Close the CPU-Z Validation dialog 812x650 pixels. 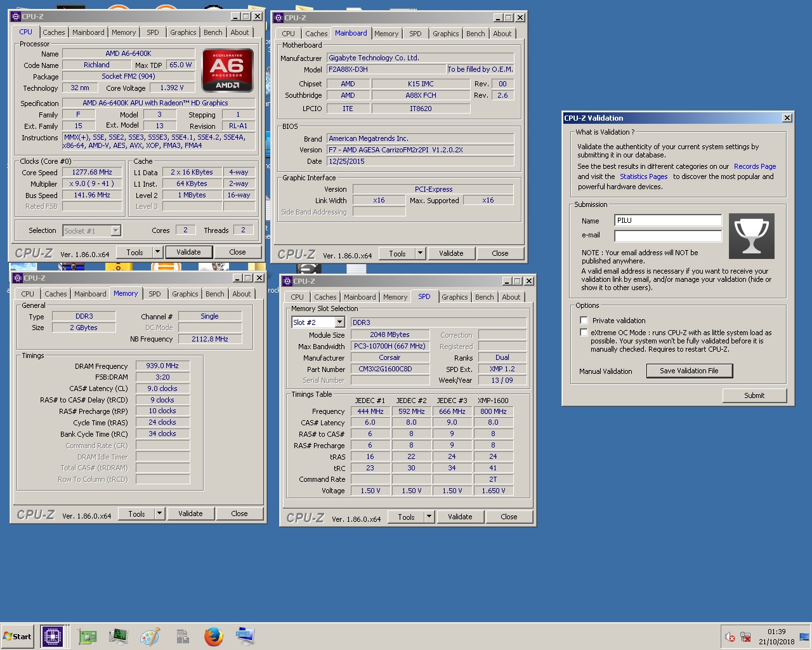tap(787, 118)
